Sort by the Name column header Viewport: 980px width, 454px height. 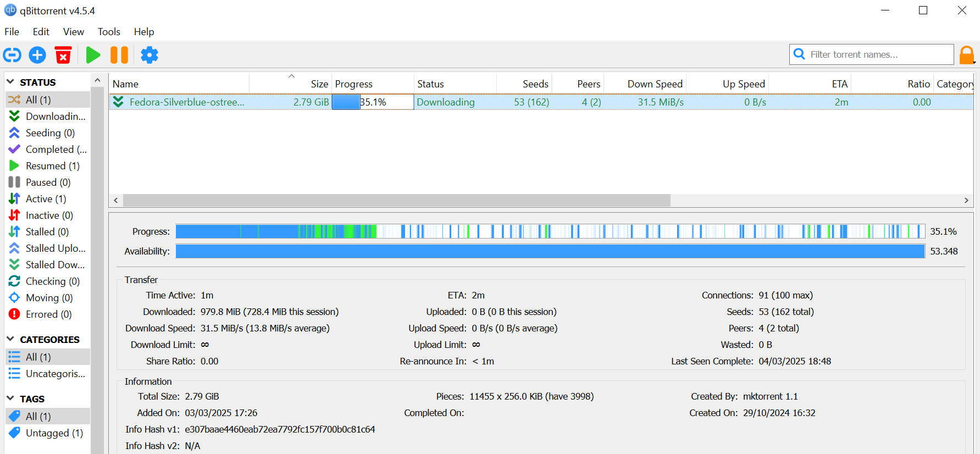[179, 84]
